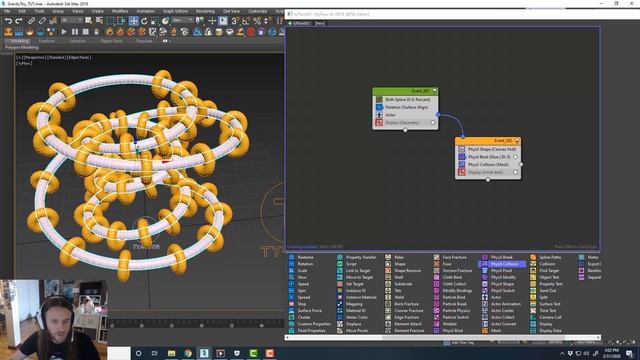Open the Rendering menu

pyautogui.click(x=205, y=11)
